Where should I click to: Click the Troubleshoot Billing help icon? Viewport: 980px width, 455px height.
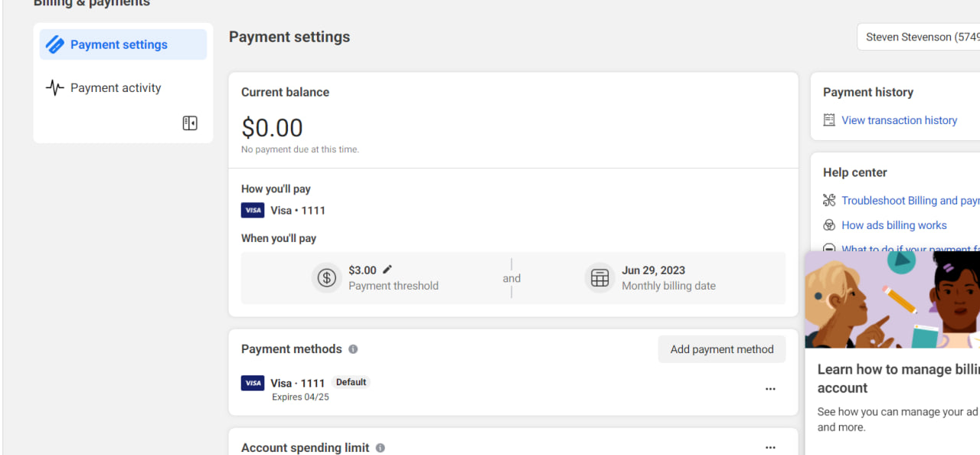tap(829, 201)
